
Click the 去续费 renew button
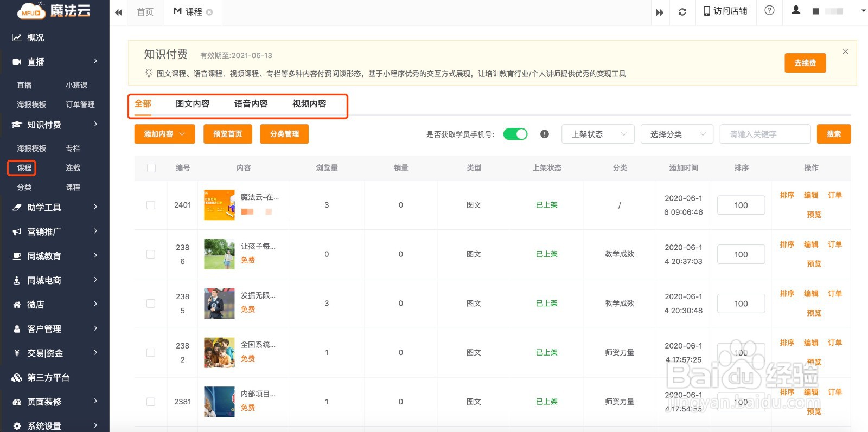805,63
